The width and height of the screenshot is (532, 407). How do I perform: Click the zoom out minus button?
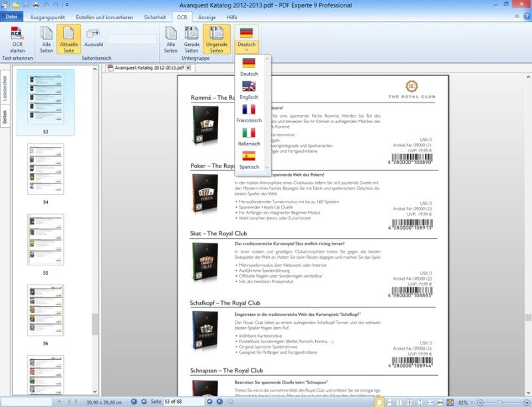pyautogui.click(x=480, y=402)
